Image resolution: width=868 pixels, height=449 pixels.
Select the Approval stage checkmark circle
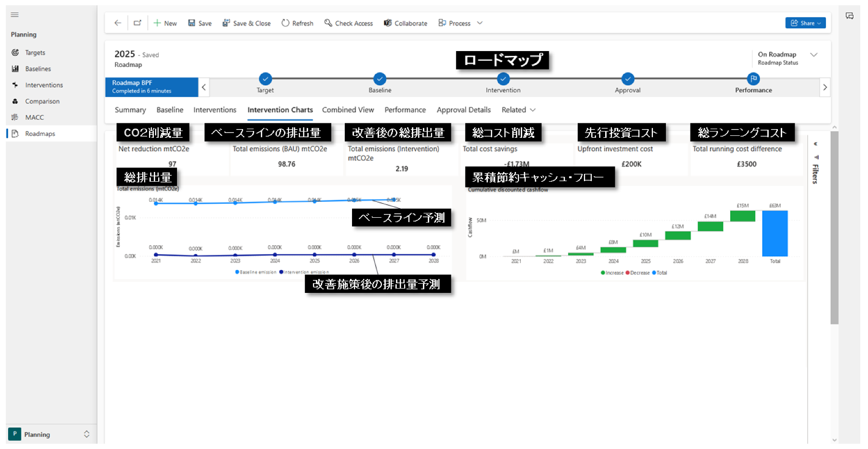(x=627, y=79)
